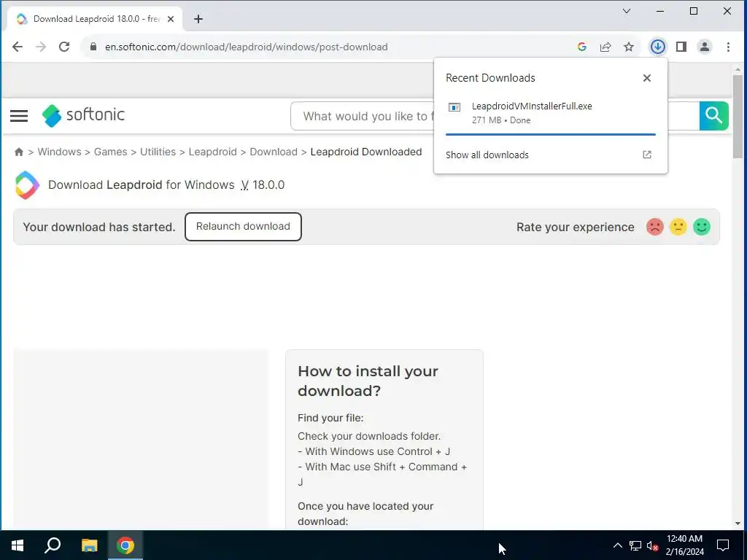
Task: Open Utilities breadcrumb link
Action: pos(158,152)
